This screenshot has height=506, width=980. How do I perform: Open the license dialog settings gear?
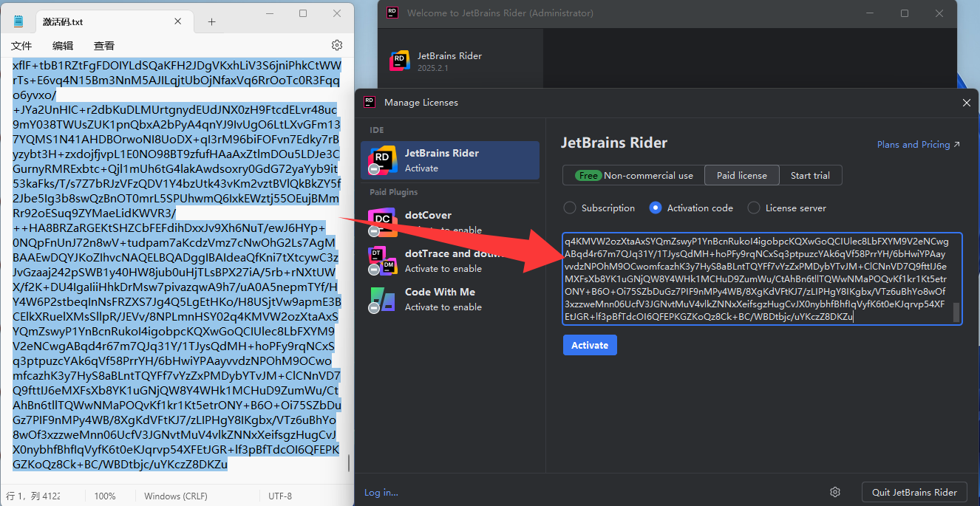(x=835, y=492)
